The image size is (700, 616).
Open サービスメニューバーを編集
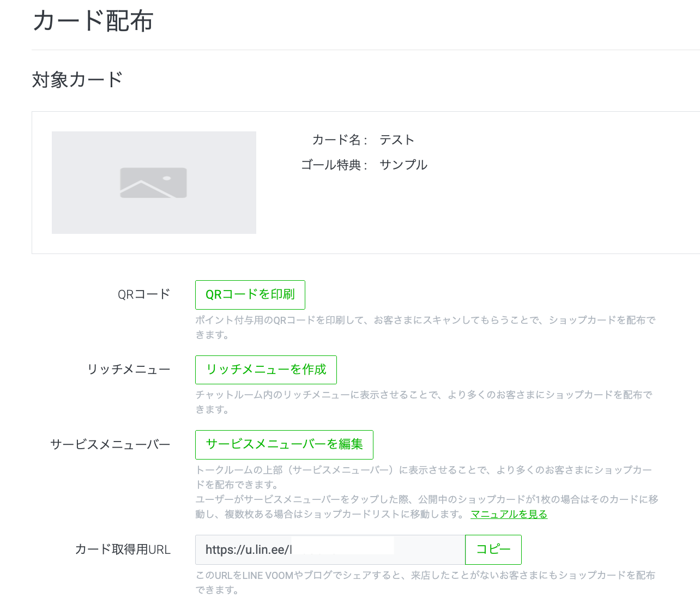(x=284, y=445)
